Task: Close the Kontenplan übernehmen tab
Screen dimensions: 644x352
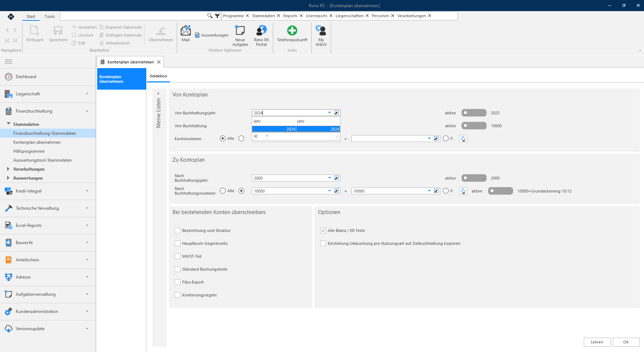Action: 159,62
